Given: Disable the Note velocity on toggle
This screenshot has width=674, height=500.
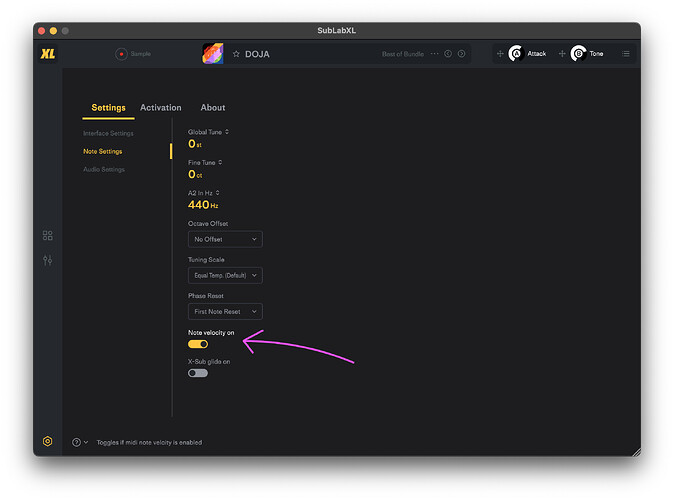Looking at the screenshot, I should [198, 344].
